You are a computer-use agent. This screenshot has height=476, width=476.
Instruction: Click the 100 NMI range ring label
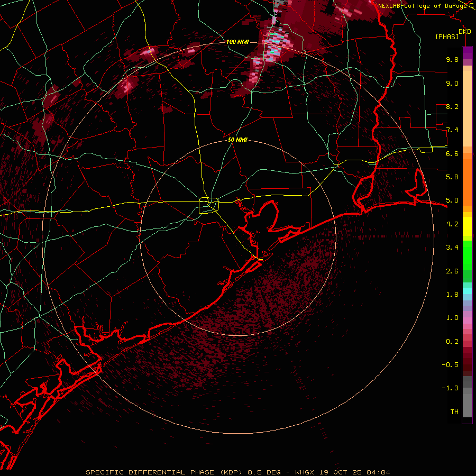(x=237, y=42)
